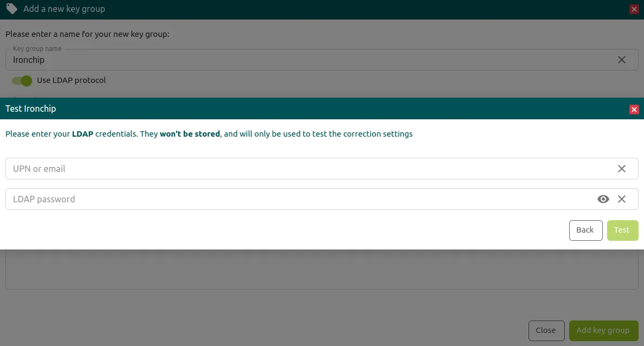This screenshot has height=346, width=644.
Task: Go back with the Back button
Action: click(x=585, y=230)
